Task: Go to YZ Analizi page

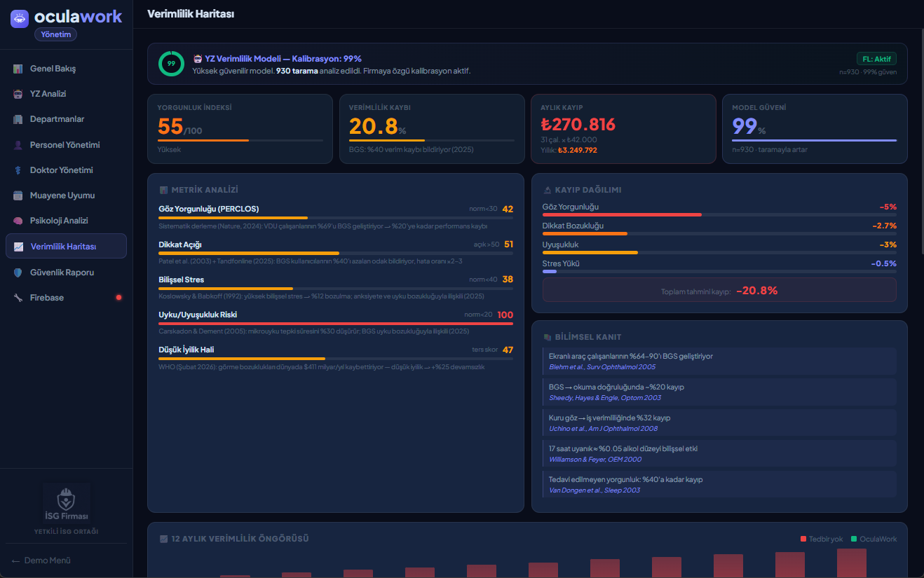Action: [x=66, y=94]
